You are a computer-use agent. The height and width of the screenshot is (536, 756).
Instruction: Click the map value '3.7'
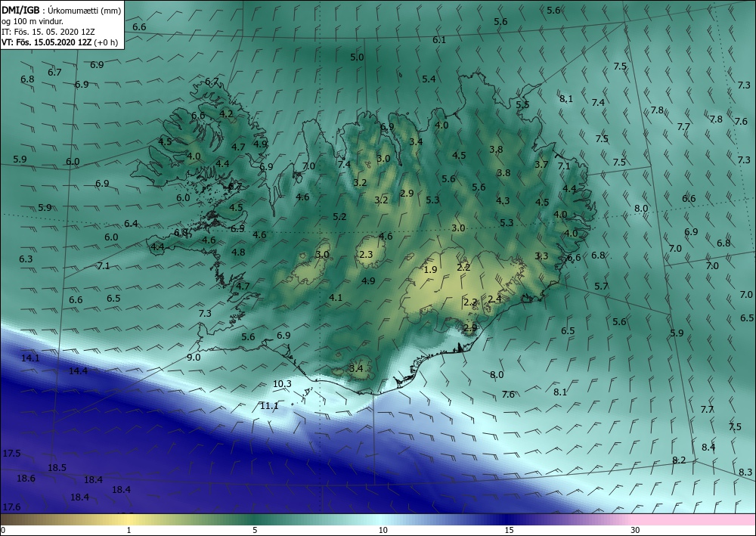[541, 164]
